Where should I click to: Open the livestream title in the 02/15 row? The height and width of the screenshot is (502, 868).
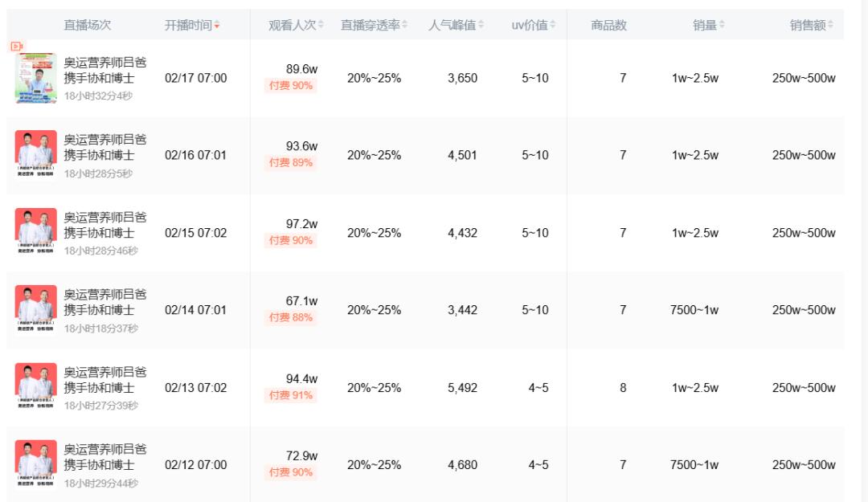click(x=105, y=225)
